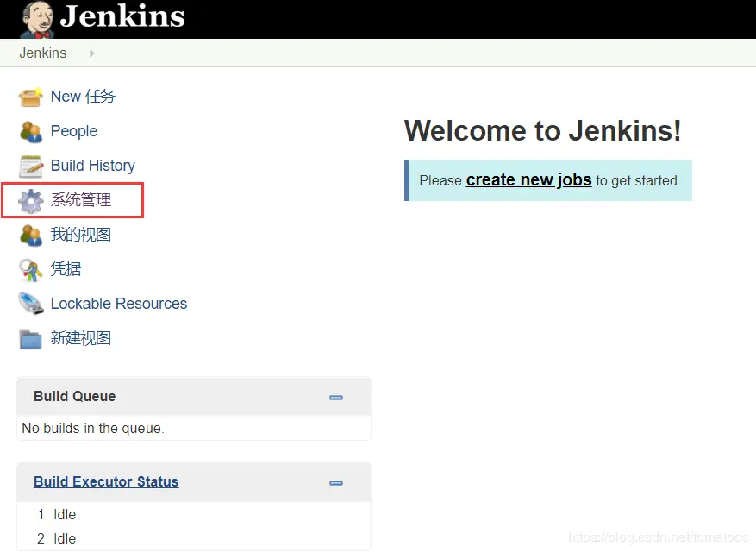Expand the Jenkins breadcrumb arrow menu
Screen dimensions: 756x553
click(91, 53)
